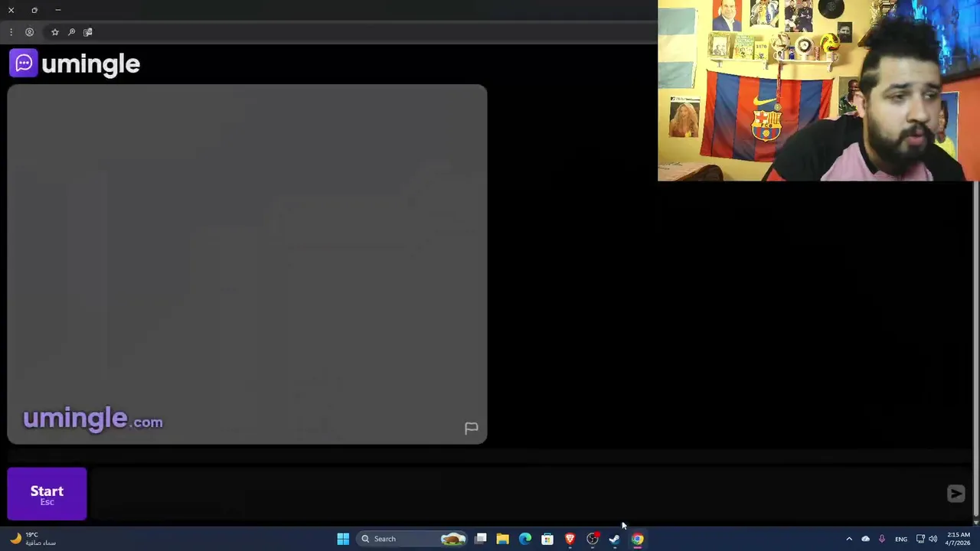
Task: Minimize the browser window
Action: [x=57, y=10]
